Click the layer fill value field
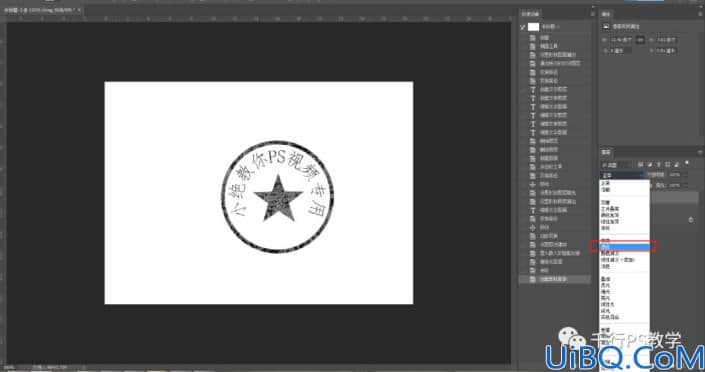 (x=676, y=185)
